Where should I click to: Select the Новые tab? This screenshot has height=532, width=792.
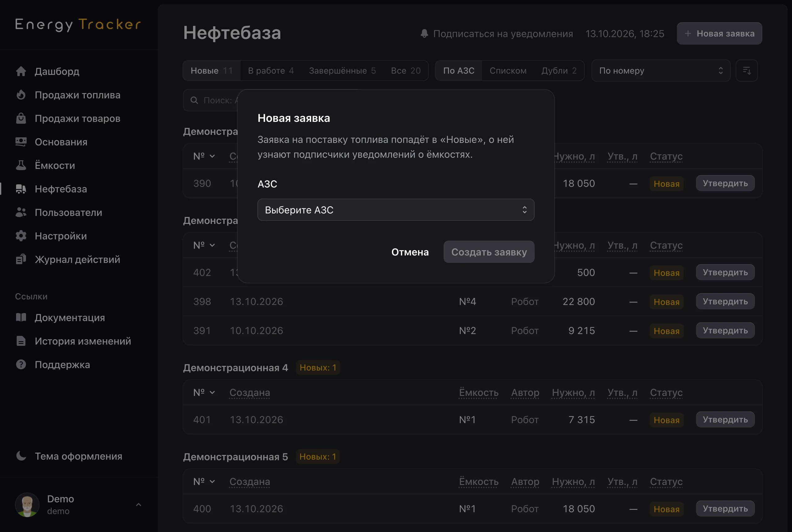click(x=212, y=71)
